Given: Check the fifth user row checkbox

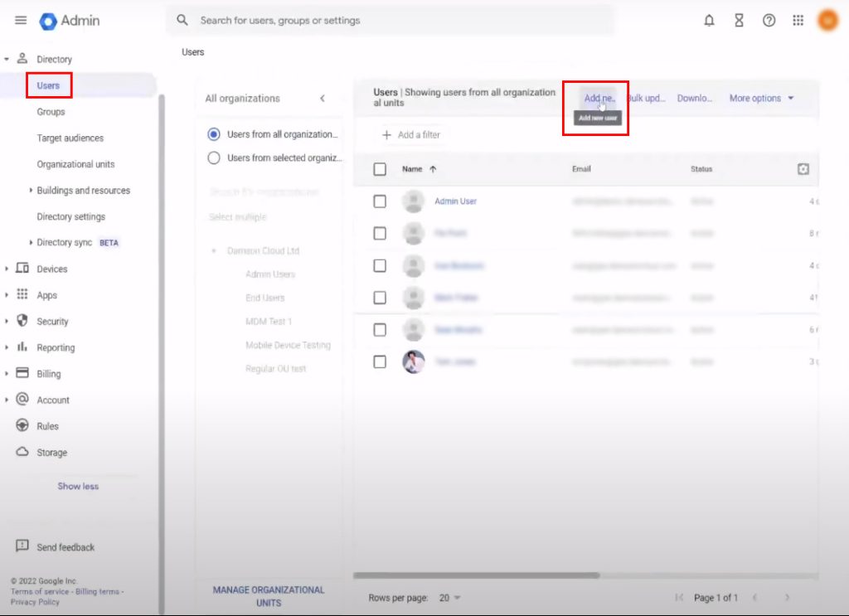Looking at the screenshot, I should tap(380, 330).
